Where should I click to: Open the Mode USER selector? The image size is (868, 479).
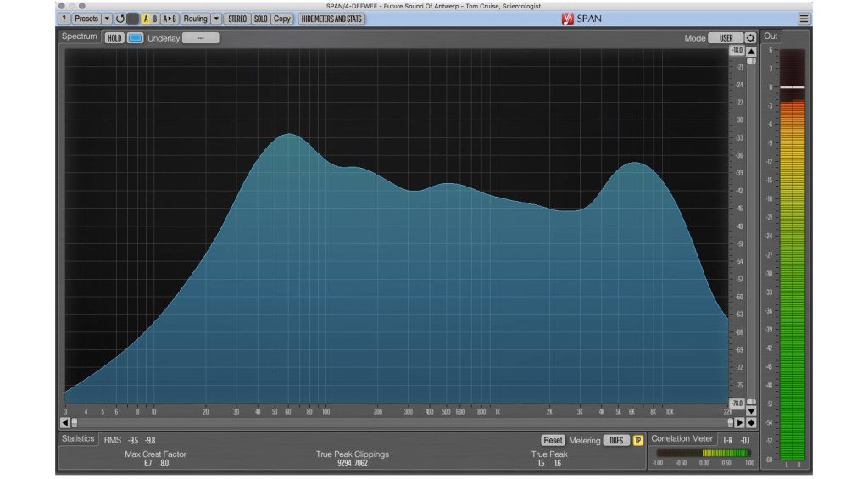tap(726, 38)
